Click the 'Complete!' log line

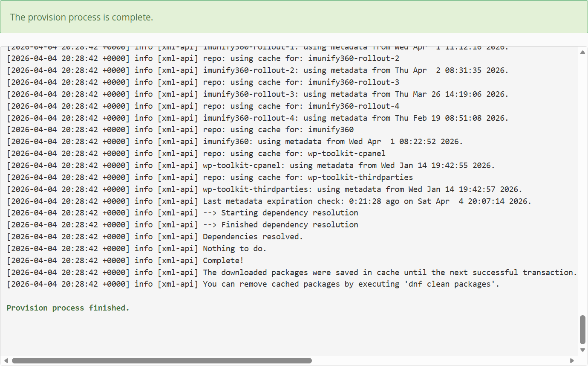[x=223, y=260]
